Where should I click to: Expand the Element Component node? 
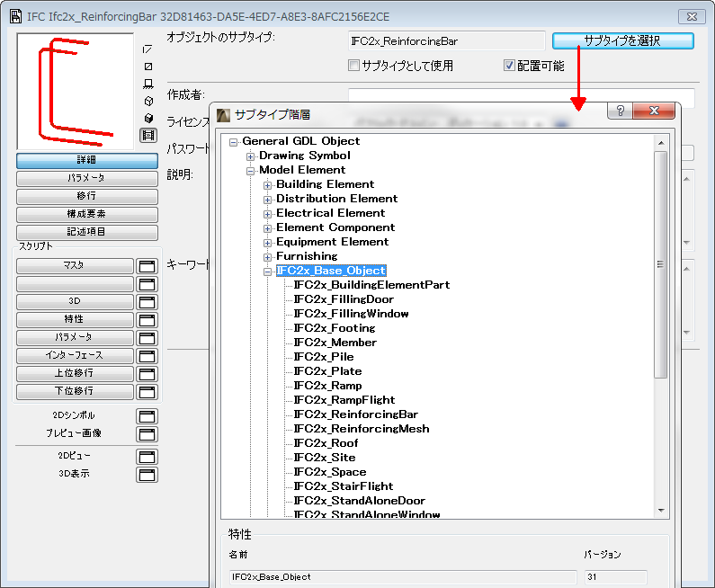click(268, 228)
